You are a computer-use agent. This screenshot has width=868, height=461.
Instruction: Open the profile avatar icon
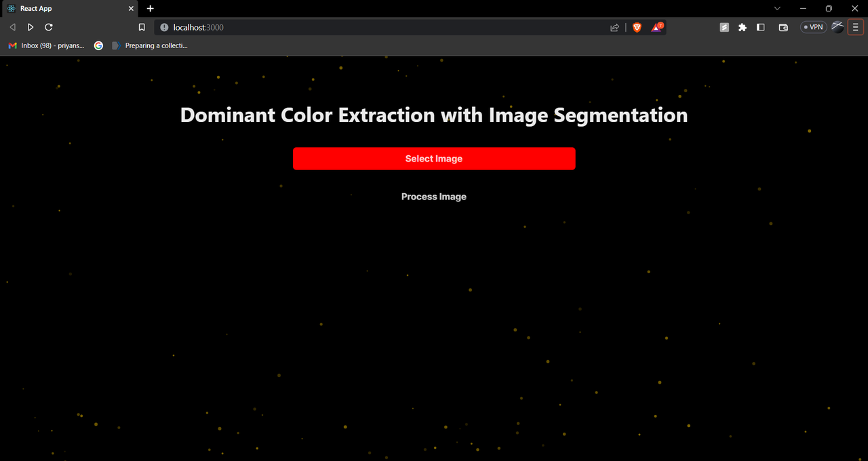point(838,27)
